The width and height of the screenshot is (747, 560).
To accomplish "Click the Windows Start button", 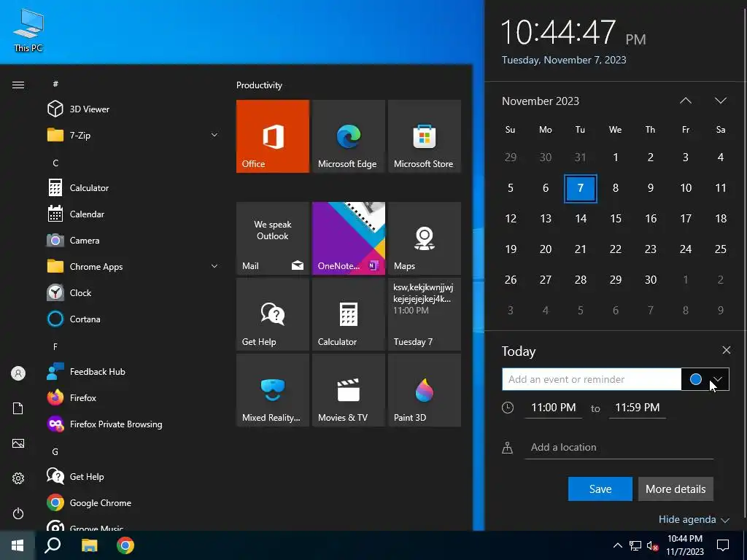I will click(18, 545).
